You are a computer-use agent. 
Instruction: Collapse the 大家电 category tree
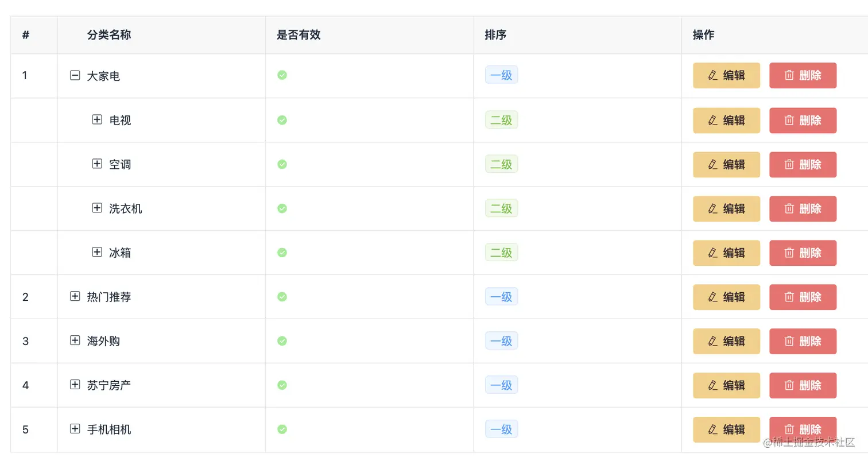[x=75, y=75]
